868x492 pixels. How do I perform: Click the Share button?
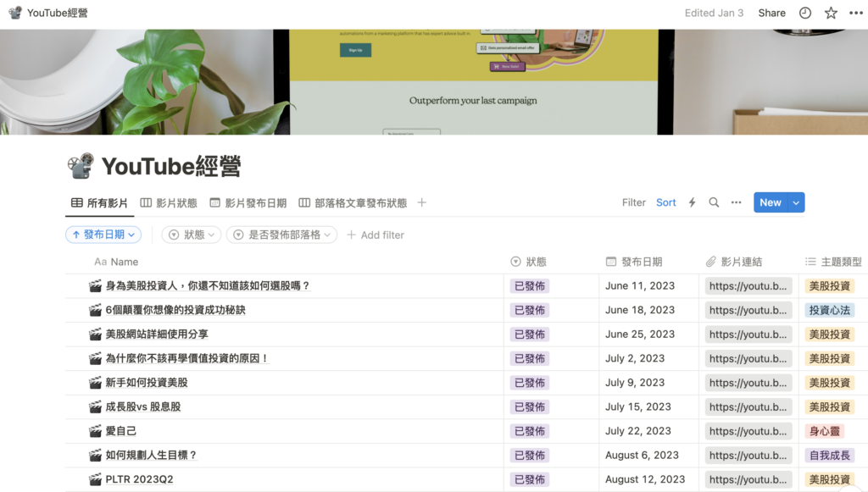[x=771, y=13]
